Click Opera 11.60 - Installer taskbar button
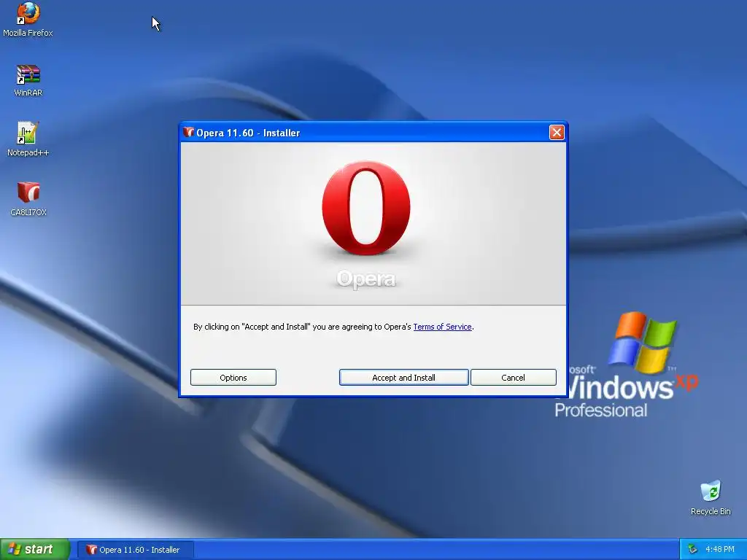 136,550
